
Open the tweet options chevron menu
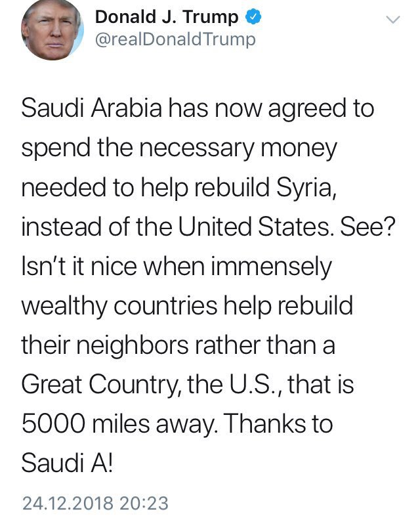coord(392,20)
